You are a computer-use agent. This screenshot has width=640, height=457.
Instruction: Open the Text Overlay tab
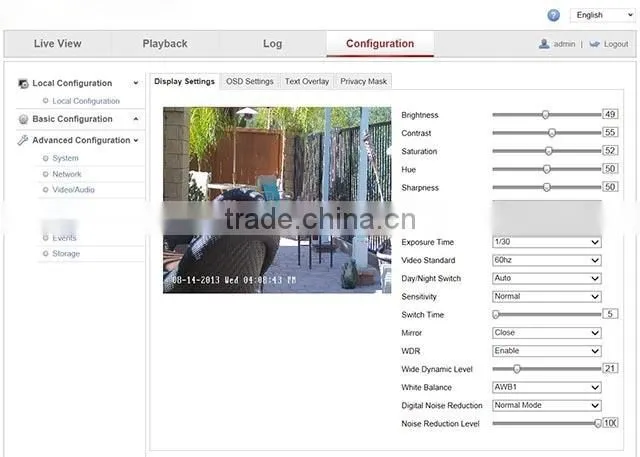pos(307,82)
